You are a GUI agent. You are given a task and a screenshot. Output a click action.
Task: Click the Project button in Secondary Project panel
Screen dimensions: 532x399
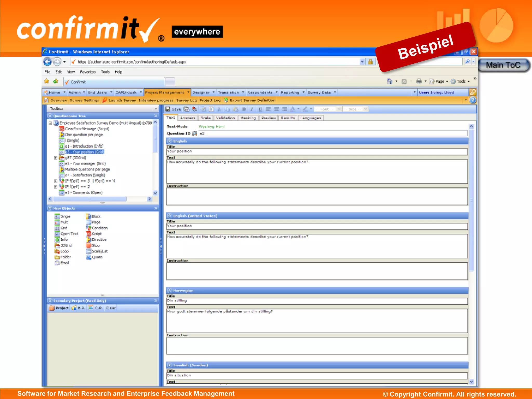[59, 308]
